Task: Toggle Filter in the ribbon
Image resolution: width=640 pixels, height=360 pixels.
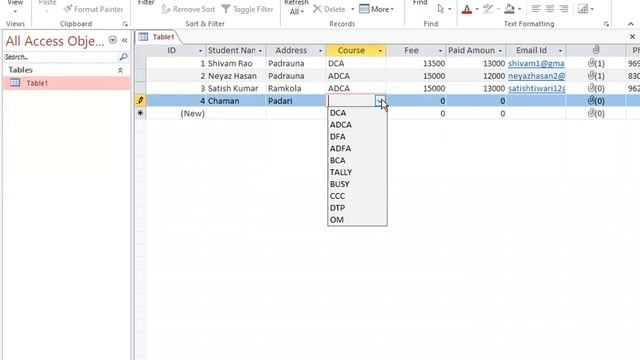Action: pos(247,9)
